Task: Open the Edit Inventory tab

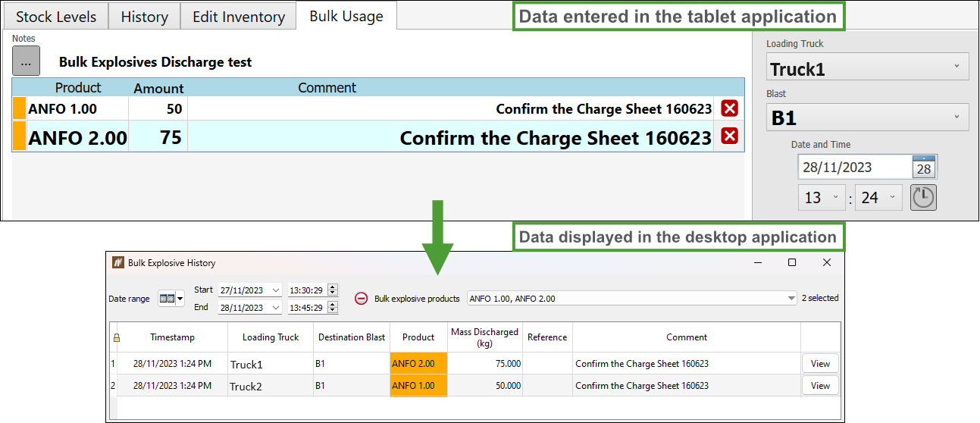Action: (x=239, y=16)
